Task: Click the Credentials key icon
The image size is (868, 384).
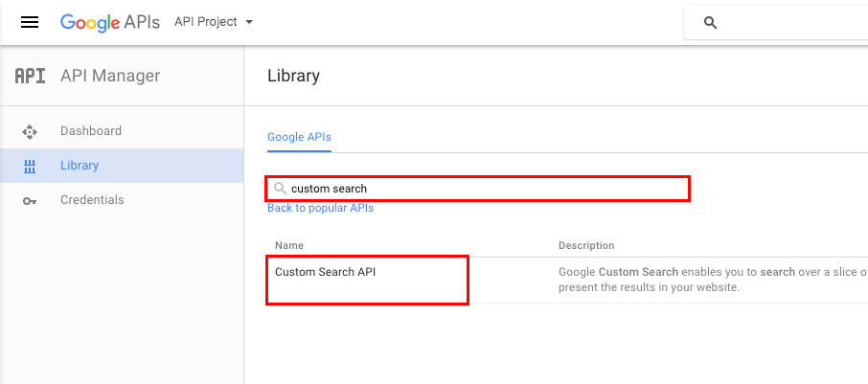Action: point(30,201)
